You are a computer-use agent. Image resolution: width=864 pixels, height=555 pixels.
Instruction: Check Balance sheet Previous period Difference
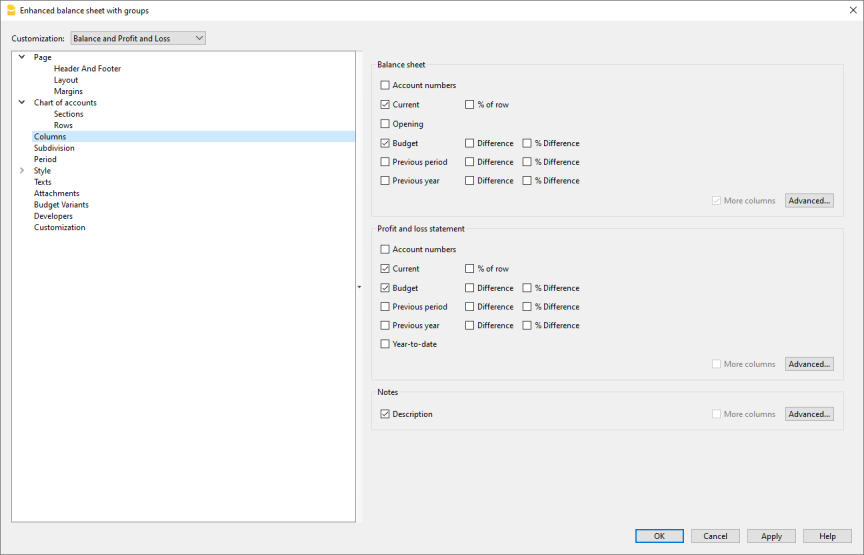pos(469,161)
